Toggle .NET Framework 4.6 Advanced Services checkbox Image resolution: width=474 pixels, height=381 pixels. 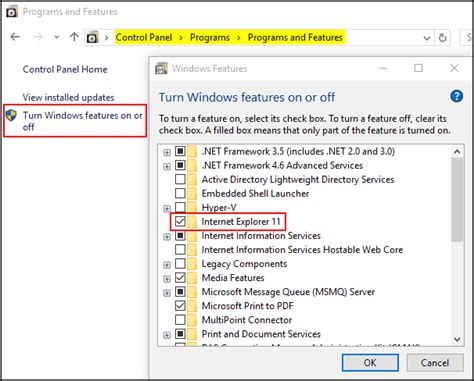(180, 165)
